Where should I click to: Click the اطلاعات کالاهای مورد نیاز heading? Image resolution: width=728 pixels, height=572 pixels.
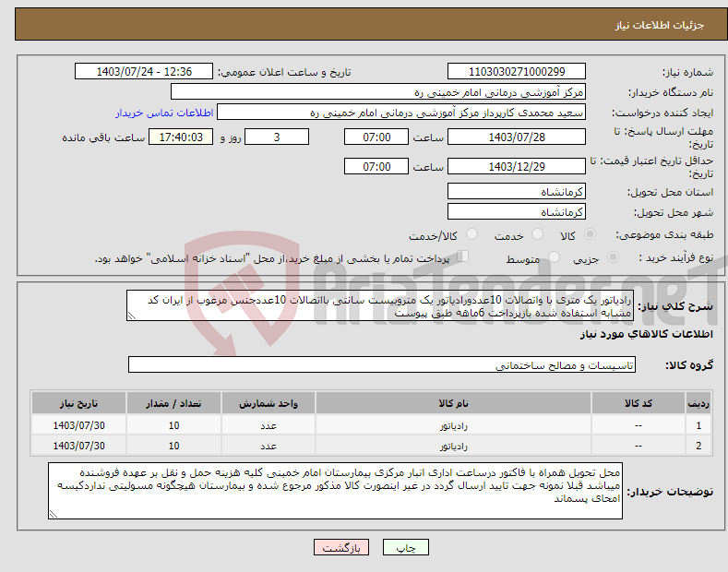[646, 334]
